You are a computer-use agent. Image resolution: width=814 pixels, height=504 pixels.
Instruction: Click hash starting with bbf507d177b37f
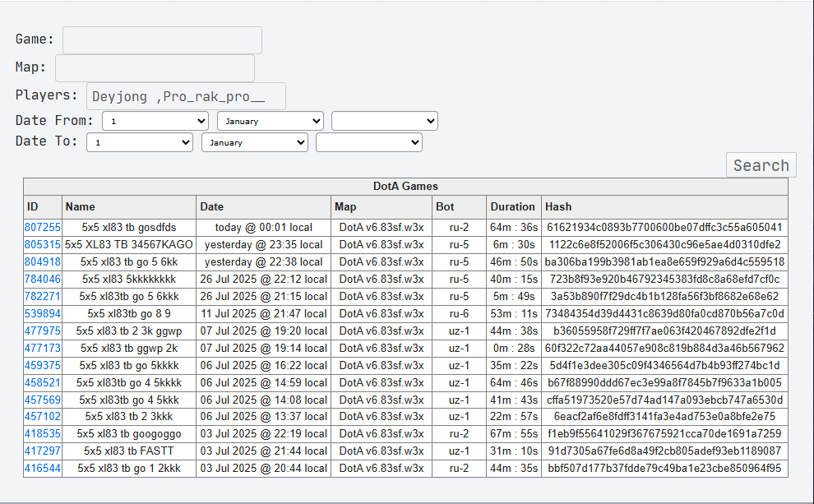(664, 468)
